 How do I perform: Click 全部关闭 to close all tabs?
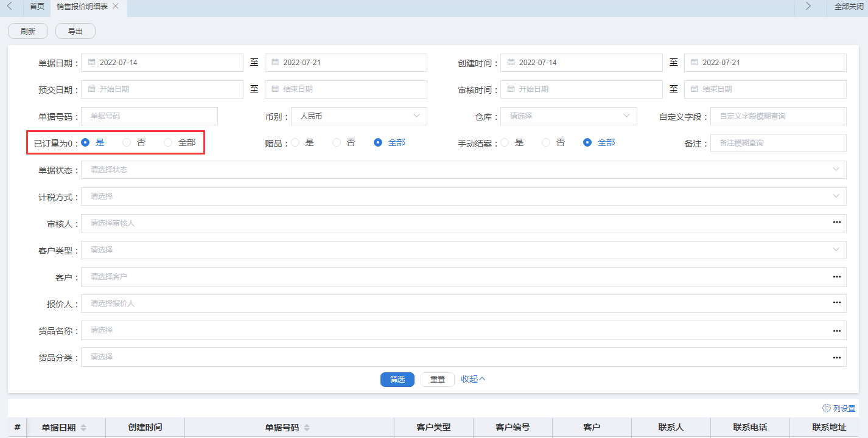click(849, 6)
